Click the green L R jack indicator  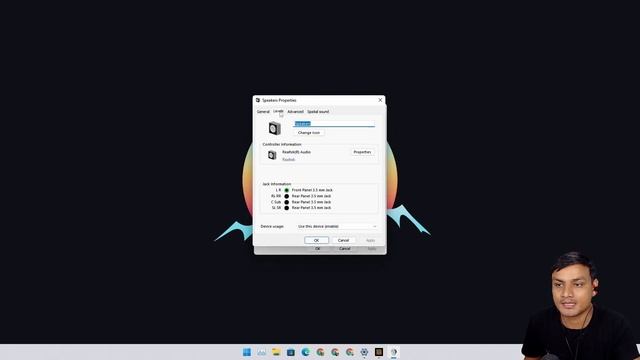[287, 190]
